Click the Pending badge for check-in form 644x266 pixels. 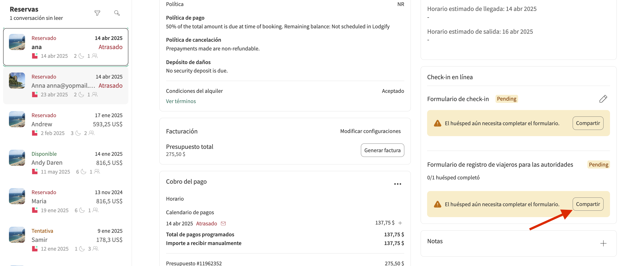click(x=506, y=99)
